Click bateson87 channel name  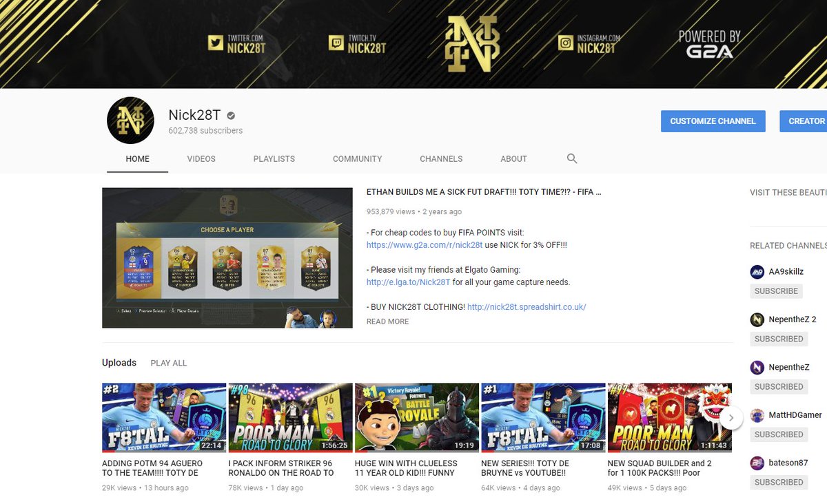pos(789,463)
